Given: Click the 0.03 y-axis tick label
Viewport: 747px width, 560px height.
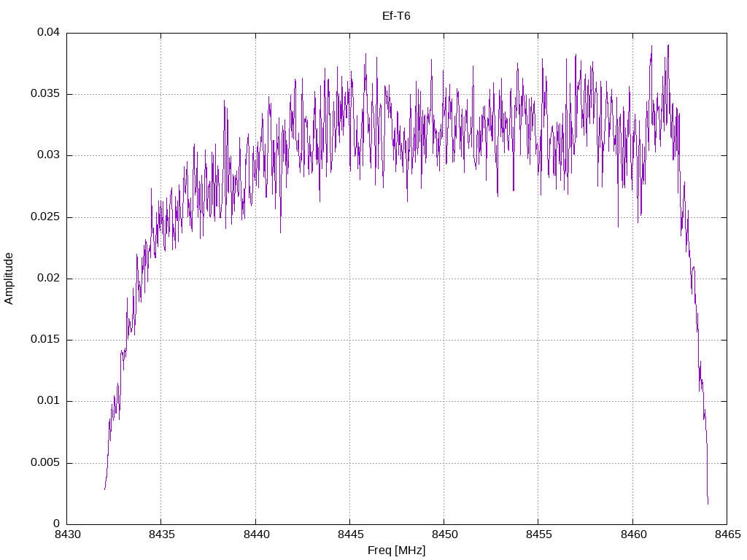Looking at the screenshot, I should (x=49, y=155).
